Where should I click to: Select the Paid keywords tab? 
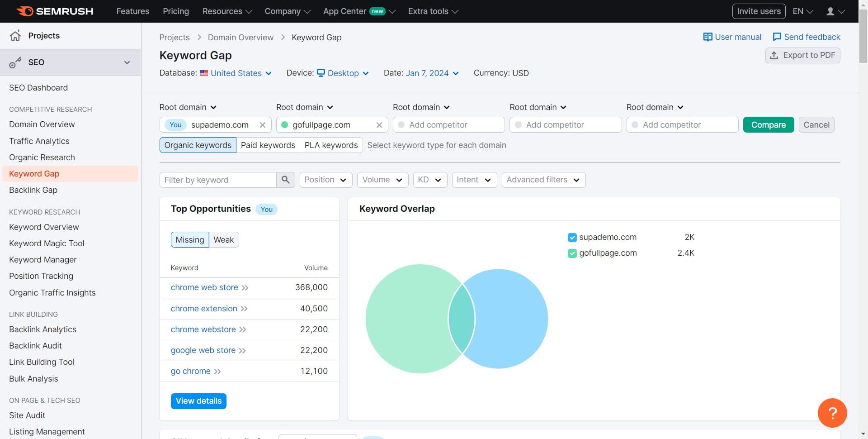[268, 145]
